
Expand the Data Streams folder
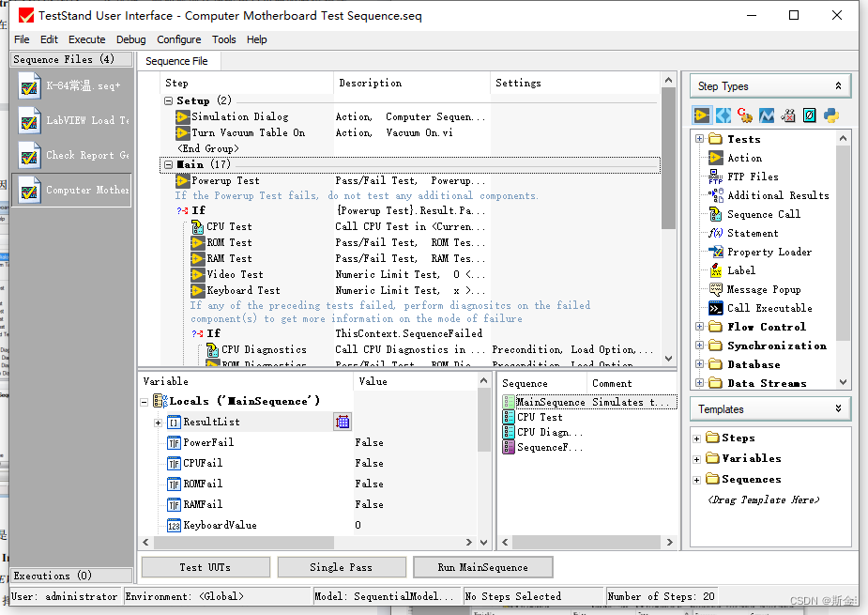click(700, 382)
